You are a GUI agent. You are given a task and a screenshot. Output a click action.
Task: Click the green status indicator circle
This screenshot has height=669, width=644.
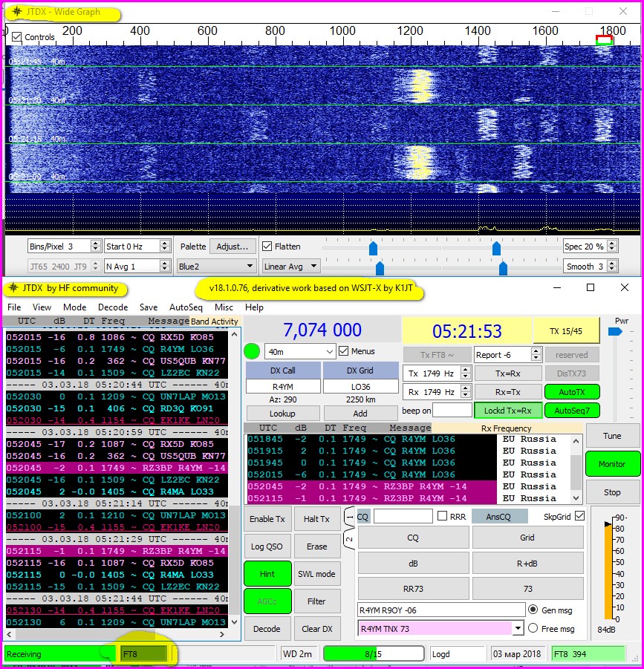[x=253, y=351]
